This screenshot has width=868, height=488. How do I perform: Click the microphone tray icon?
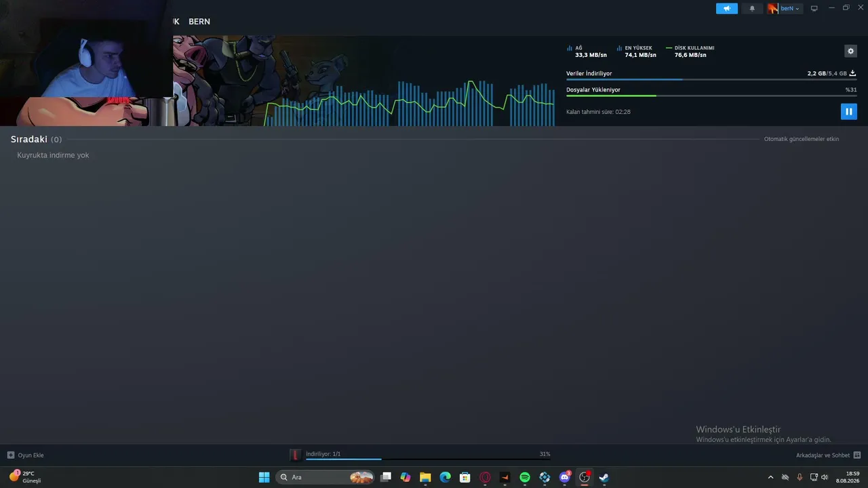pyautogui.click(x=800, y=477)
